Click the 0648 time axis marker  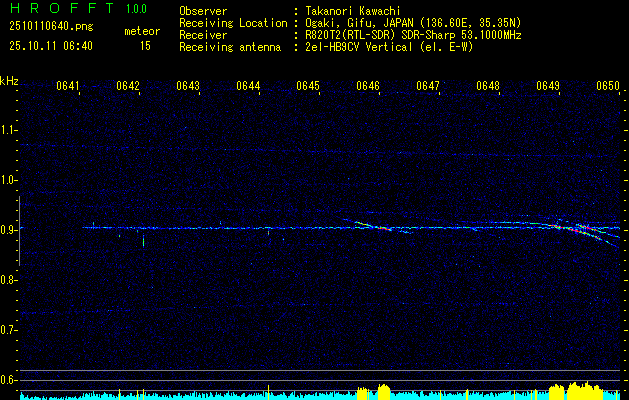point(488,86)
